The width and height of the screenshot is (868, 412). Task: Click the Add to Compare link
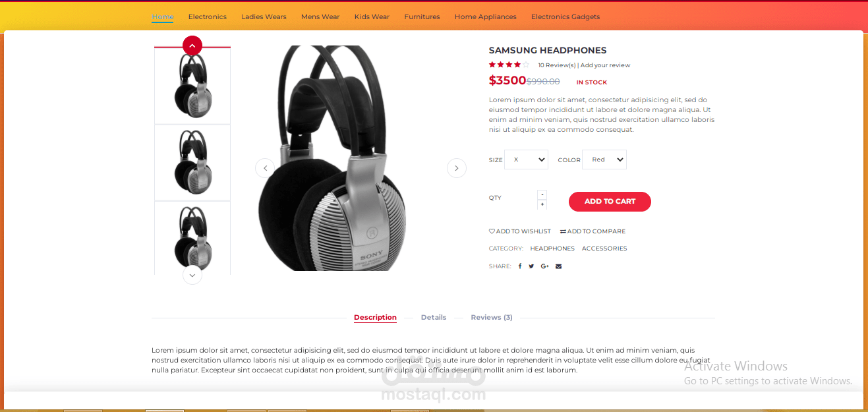coord(593,231)
